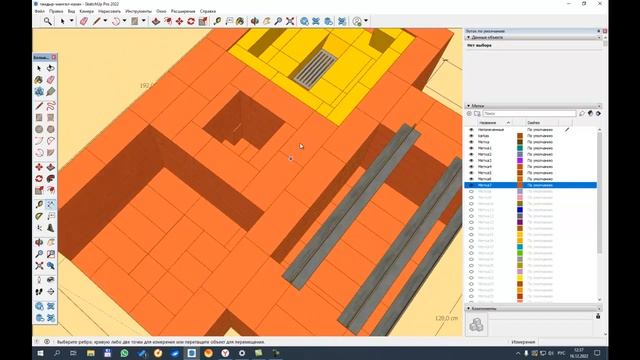Select the Rotated Rectangle tool
The image size is (640, 360).
(x=50, y=118)
